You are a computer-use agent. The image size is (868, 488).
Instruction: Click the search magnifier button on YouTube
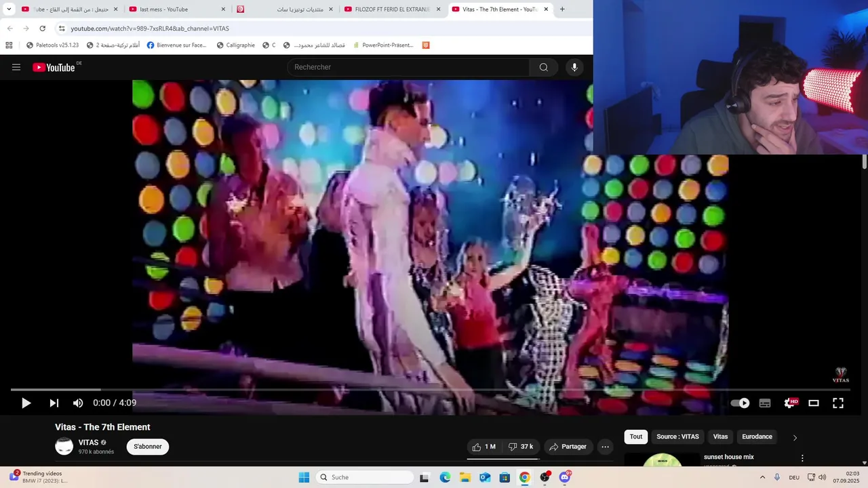pos(543,67)
